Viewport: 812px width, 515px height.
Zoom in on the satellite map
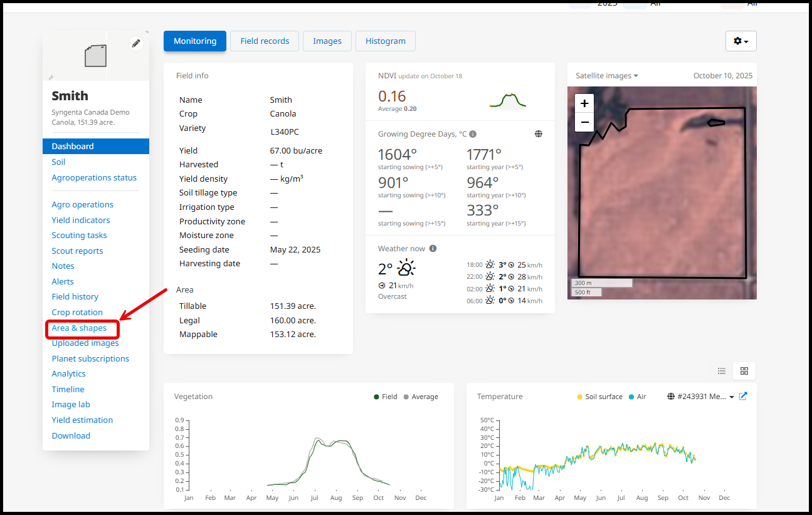(584, 104)
